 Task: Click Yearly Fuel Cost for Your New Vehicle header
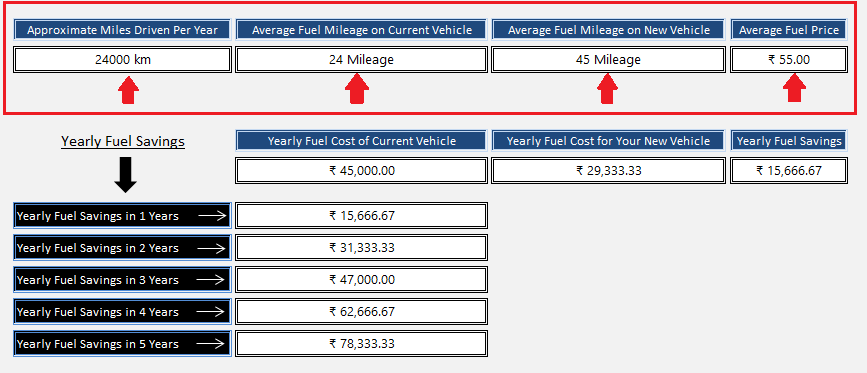tap(608, 141)
